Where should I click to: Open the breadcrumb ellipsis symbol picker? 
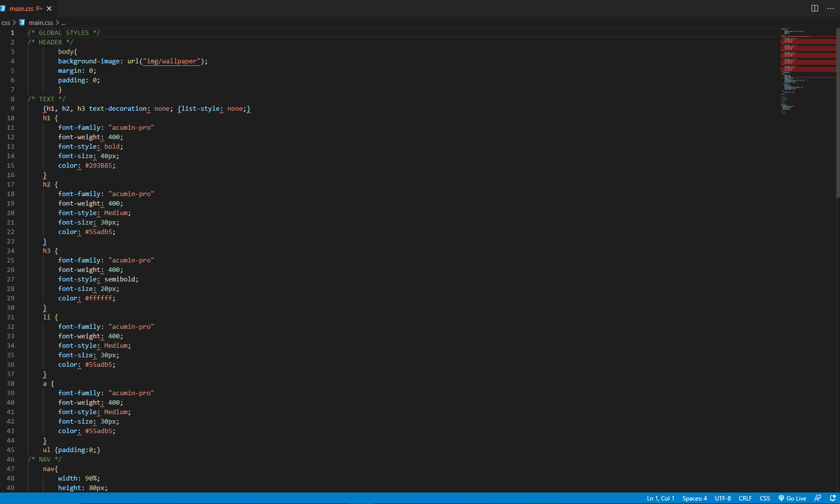[63, 22]
